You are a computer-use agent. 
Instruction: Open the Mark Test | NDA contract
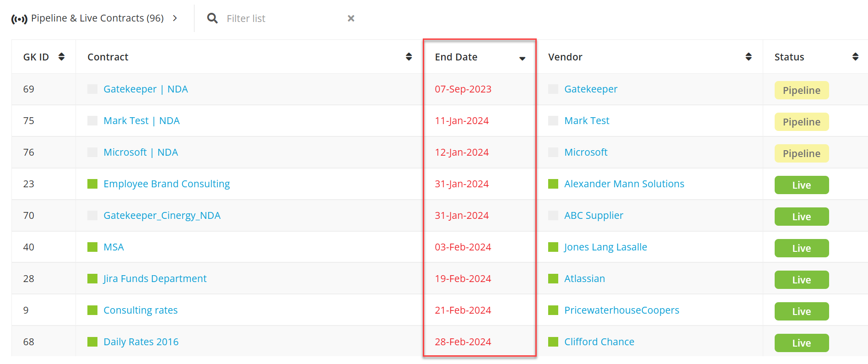[141, 121]
